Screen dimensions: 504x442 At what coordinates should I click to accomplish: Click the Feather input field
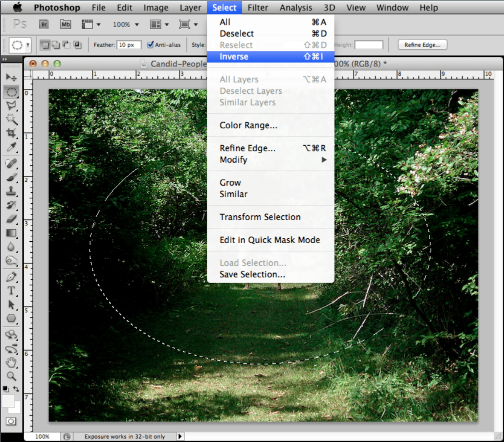pos(129,45)
